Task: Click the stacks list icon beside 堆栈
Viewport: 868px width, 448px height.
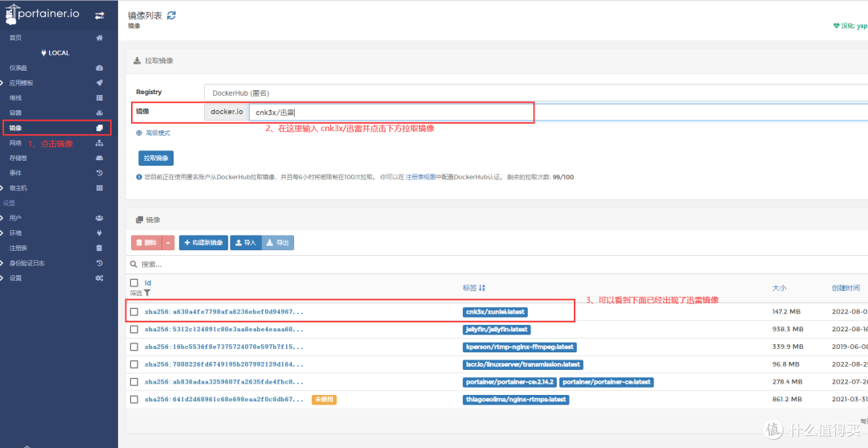Action: (100, 98)
